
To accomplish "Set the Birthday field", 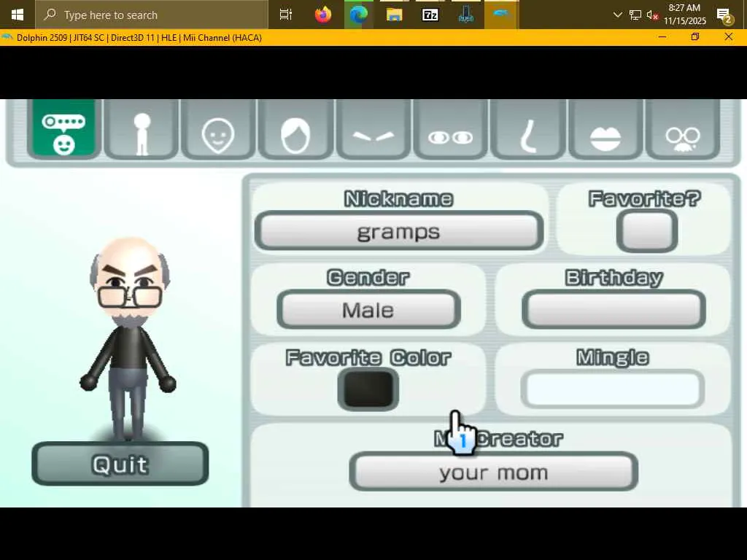I will [614, 309].
